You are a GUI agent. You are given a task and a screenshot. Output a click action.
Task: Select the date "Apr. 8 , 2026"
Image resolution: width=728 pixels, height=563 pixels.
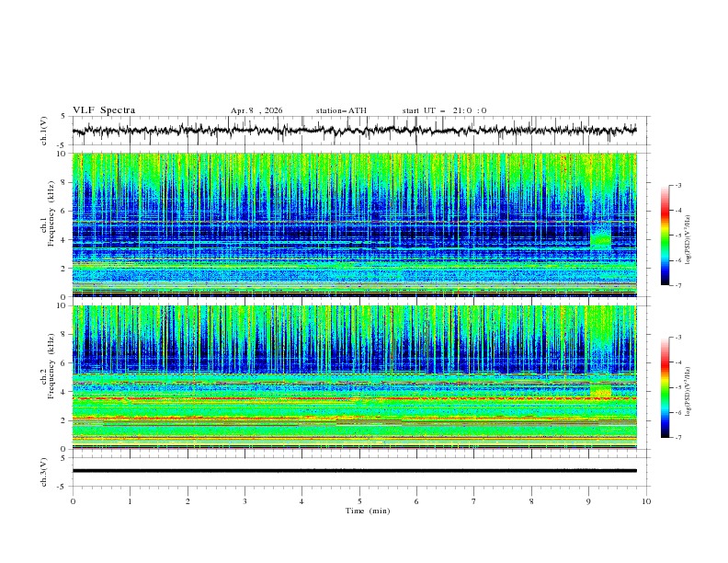(256, 110)
